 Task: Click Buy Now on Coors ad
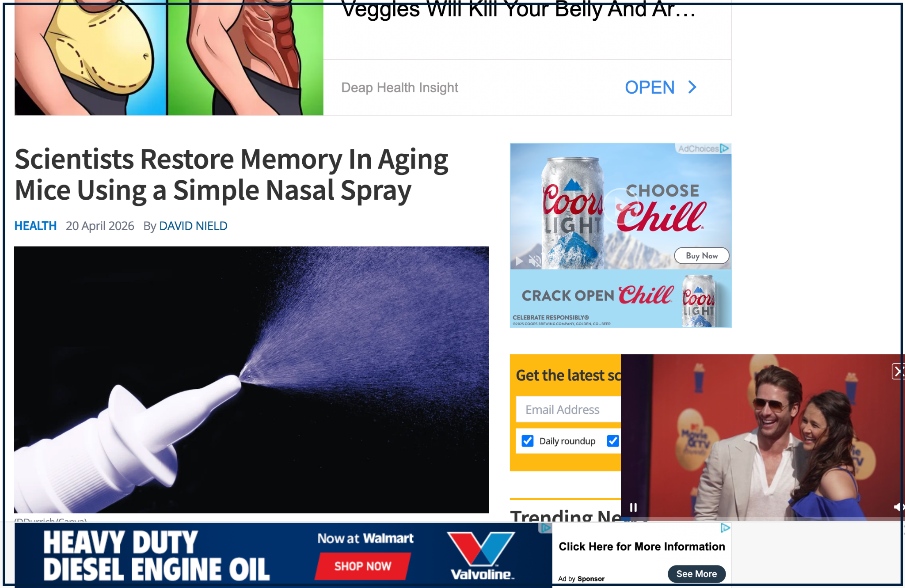click(702, 256)
